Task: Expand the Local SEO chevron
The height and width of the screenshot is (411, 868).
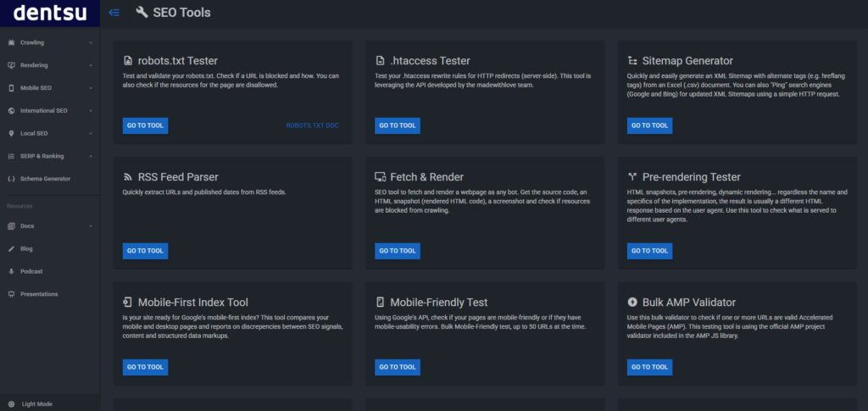Action: pos(91,133)
